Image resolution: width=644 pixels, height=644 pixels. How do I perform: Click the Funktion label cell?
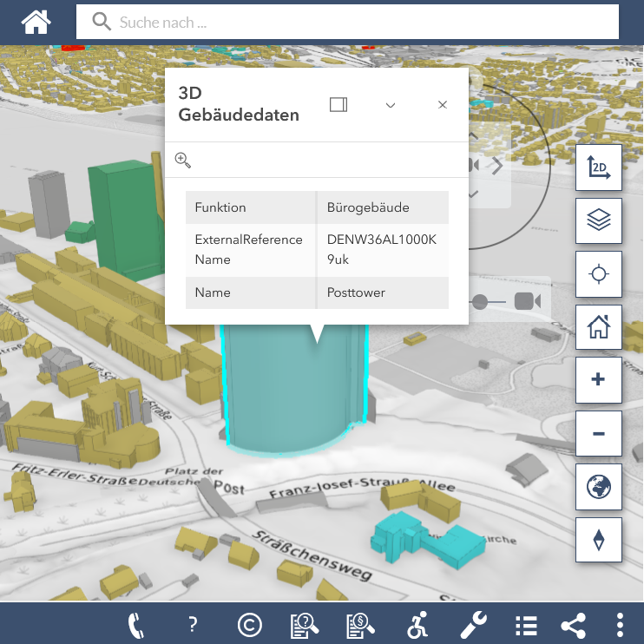(251, 207)
